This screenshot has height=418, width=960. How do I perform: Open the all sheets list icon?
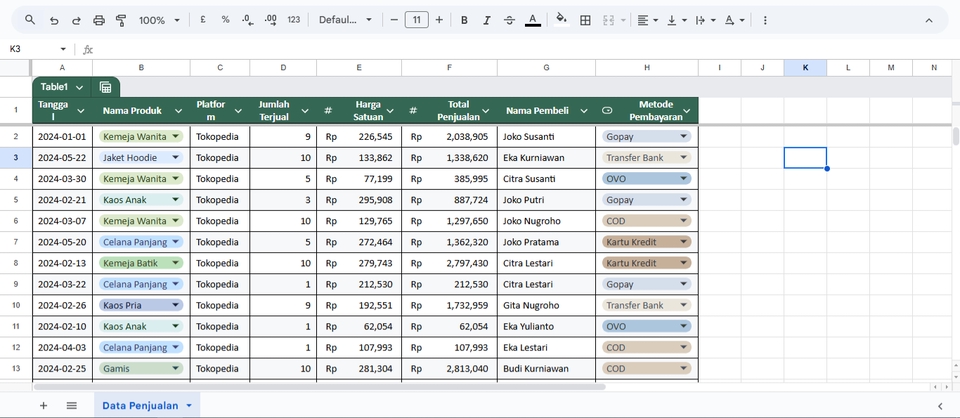72,405
